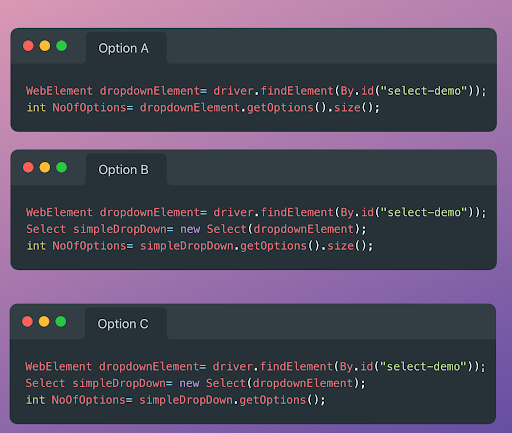Click the yellow minimize dot on Option A window
This screenshot has width=512, height=433.
(x=45, y=46)
